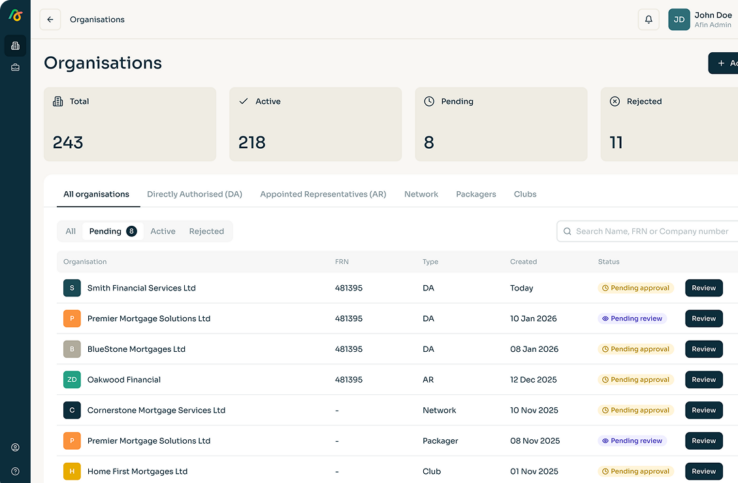
Task: Review Cornerstone Mortgage Services Ltd
Action: pos(704,410)
